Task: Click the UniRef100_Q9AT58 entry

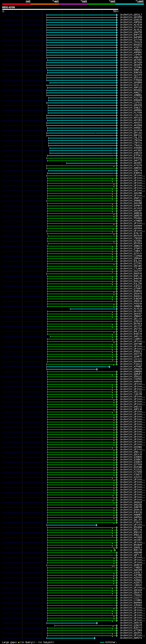Action: (131, 32)
